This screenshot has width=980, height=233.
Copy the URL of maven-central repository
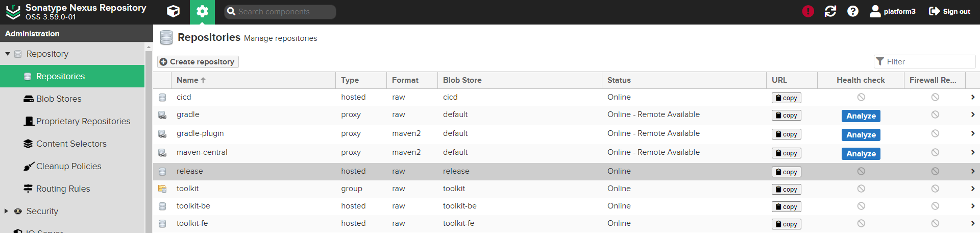click(x=786, y=153)
